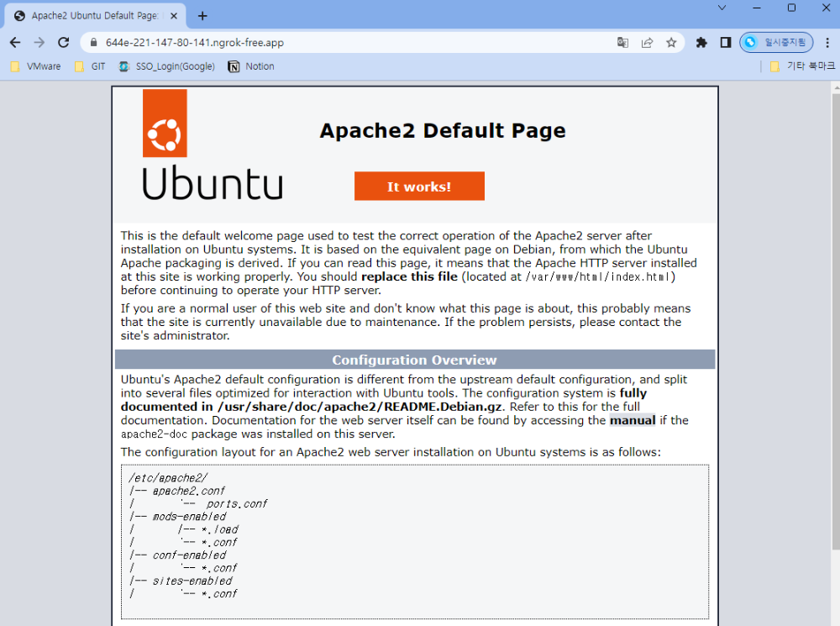Open the Google Translate page icon

point(622,42)
